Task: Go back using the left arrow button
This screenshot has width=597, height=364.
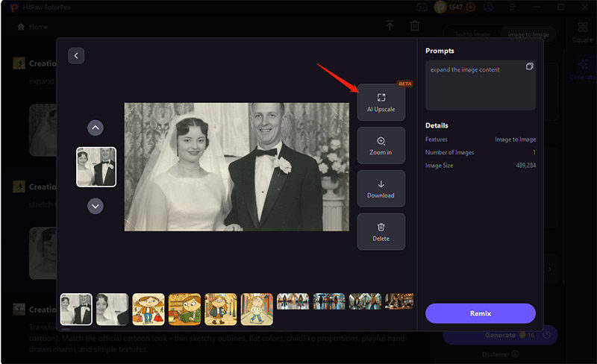Action: pos(76,56)
